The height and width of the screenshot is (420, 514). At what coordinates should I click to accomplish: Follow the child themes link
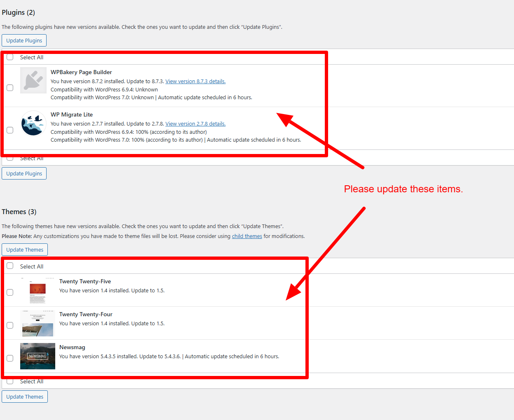coord(247,236)
